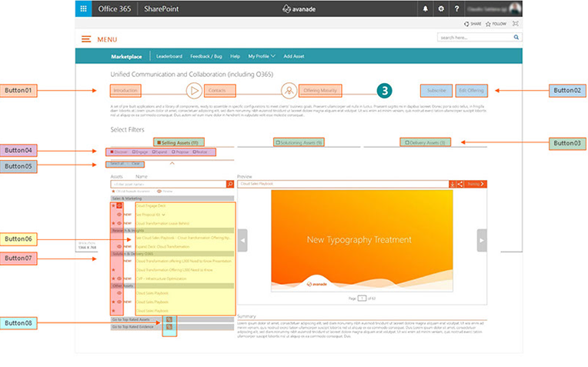Toggle the Selling Assets (11) filter checkbox
588x367 pixels.
[159, 142]
